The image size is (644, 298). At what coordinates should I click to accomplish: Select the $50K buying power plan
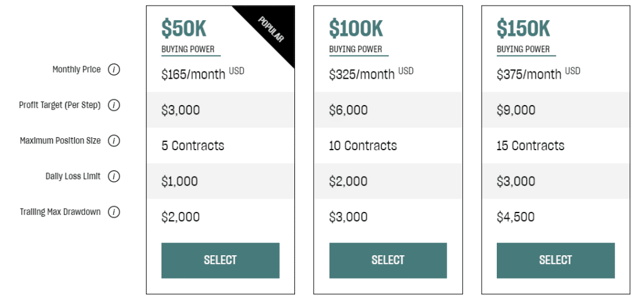220,260
